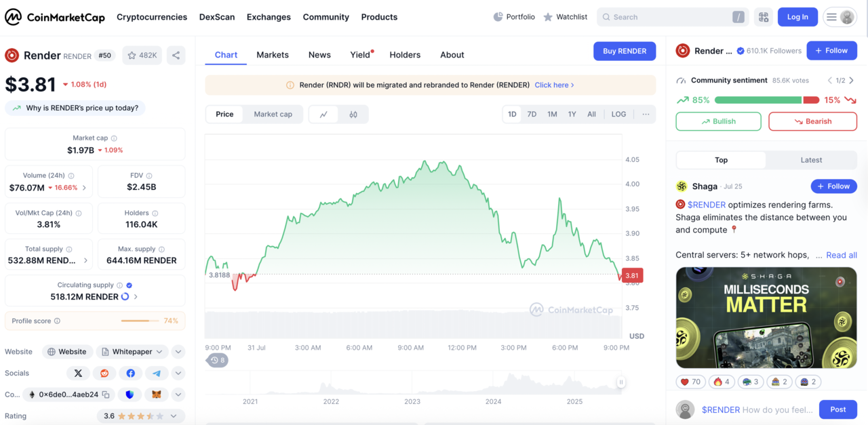Image resolution: width=868 pixels, height=425 pixels.
Task: Toggle the LOG scale on the chart
Action: (x=618, y=115)
